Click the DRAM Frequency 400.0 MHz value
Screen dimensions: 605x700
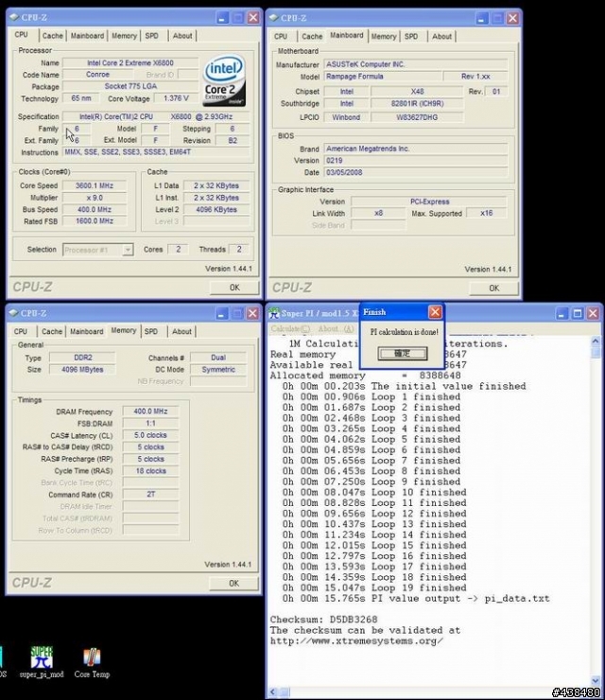pos(150,411)
